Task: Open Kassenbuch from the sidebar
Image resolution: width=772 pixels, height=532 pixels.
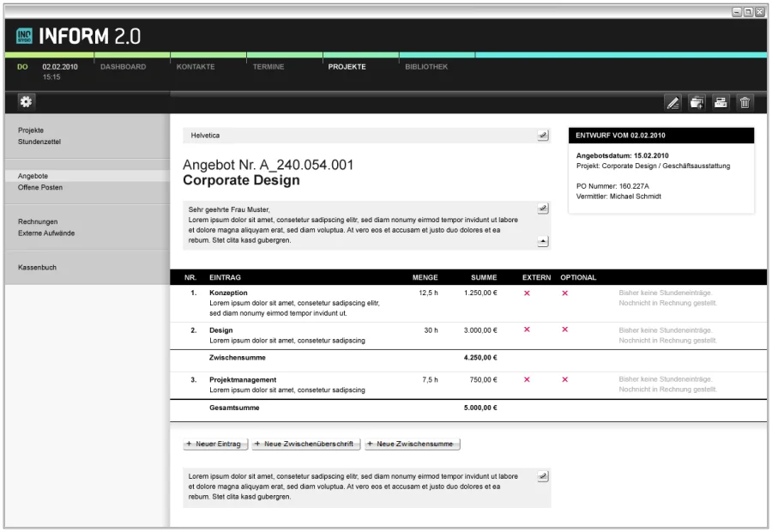Action: [37, 268]
